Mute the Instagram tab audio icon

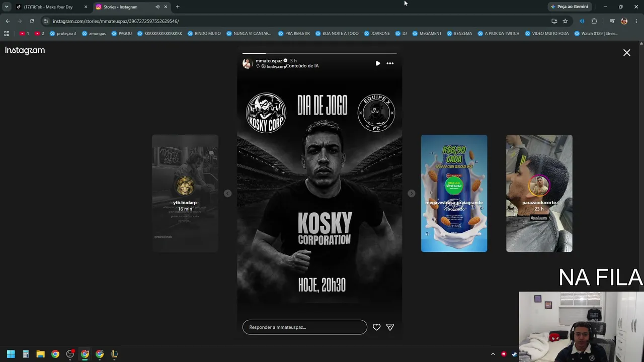coord(157,7)
